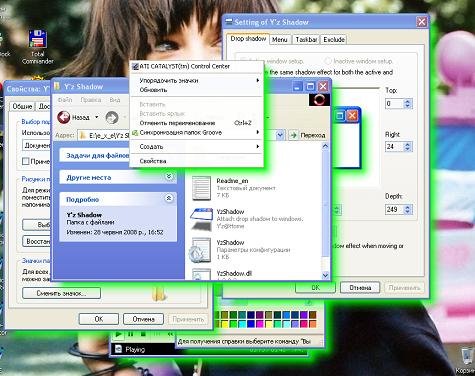Screen dimensions: 475x376
Task: Click the Top value spinner arrows
Action: pyautogui.click(x=408, y=104)
